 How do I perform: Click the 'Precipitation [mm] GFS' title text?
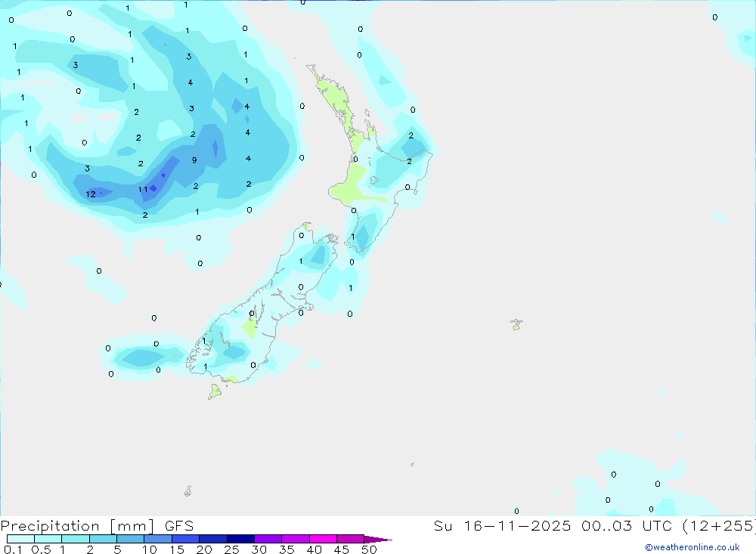pyautogui.click(x=97, y=526)
